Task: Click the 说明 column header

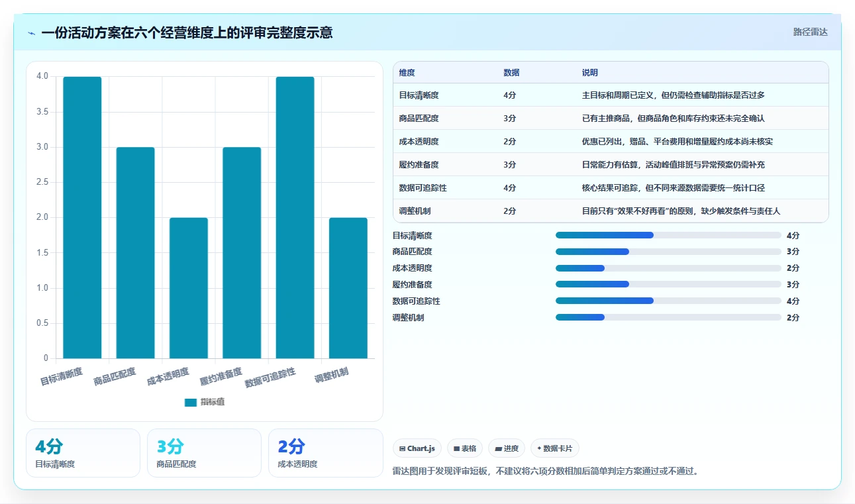Action: pos(590,73)
